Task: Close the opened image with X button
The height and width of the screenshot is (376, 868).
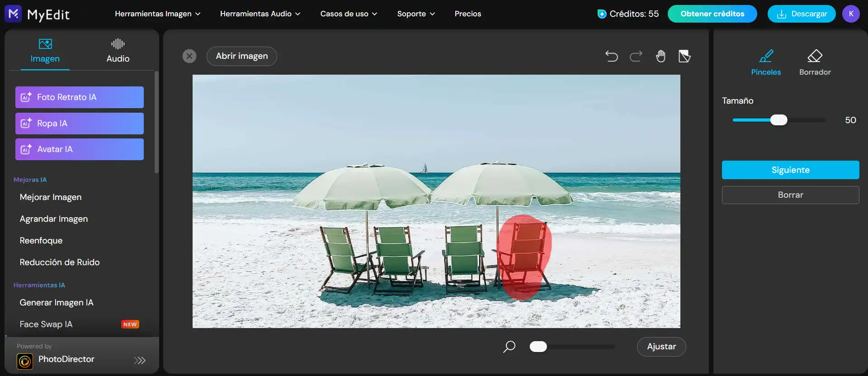Action: [189, 56]
